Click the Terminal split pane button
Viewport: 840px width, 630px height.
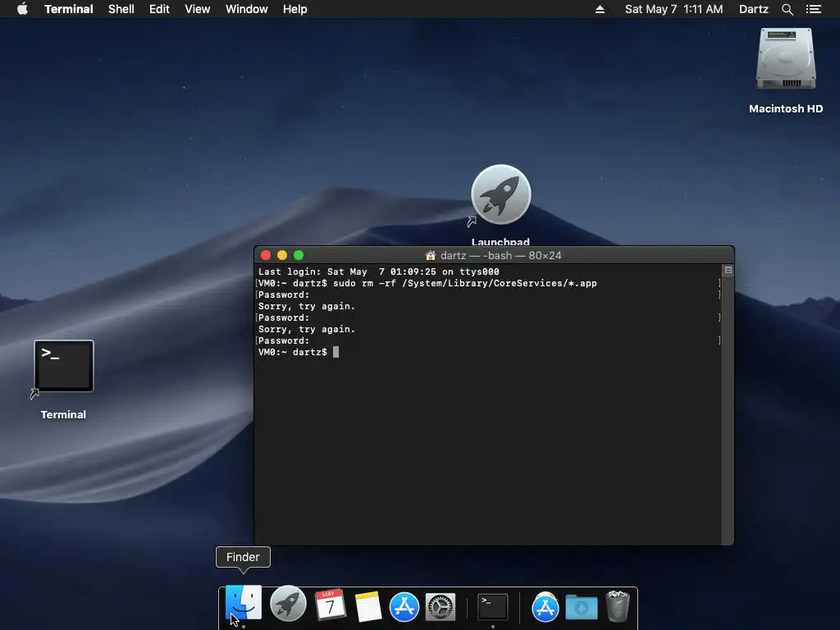728,270
